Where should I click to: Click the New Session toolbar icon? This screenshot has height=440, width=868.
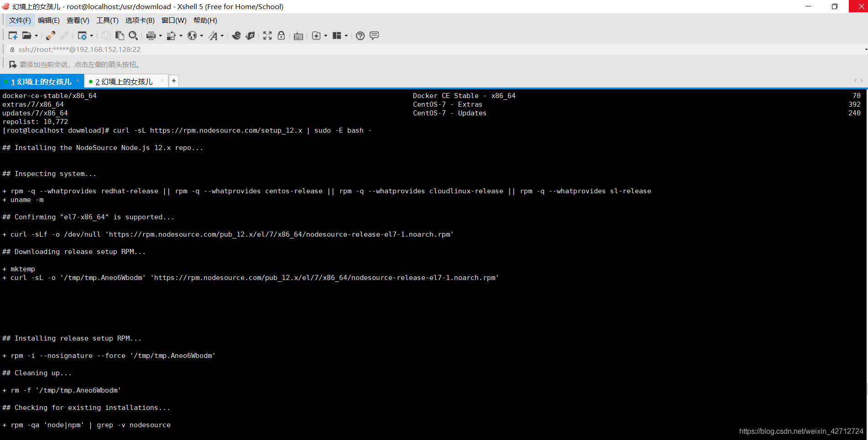13,36
